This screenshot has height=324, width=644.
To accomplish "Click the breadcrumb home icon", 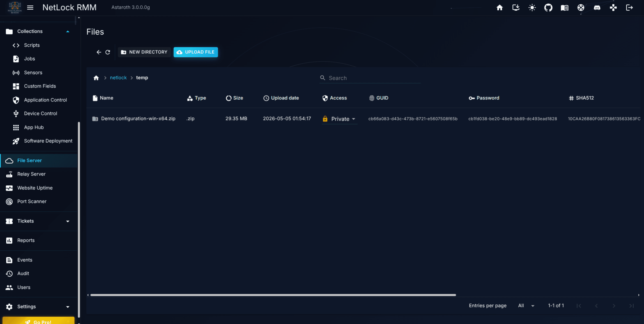I will (x=96, y=78).
